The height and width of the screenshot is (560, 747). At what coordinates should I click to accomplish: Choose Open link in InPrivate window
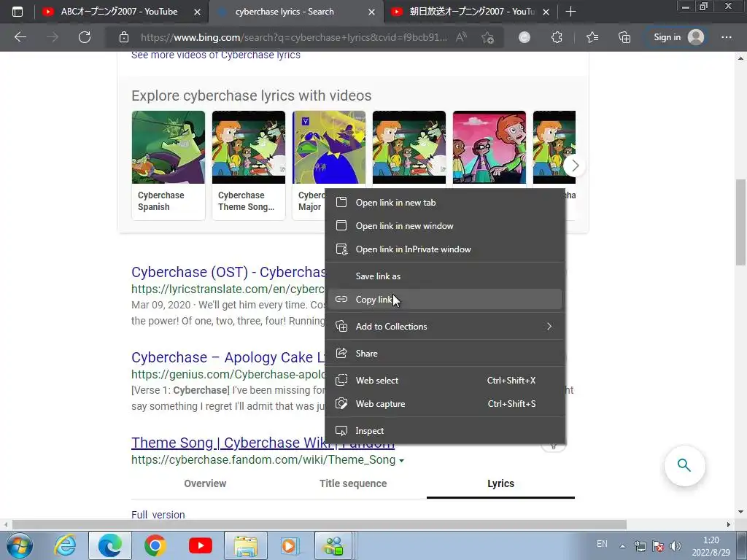point(445,249)
